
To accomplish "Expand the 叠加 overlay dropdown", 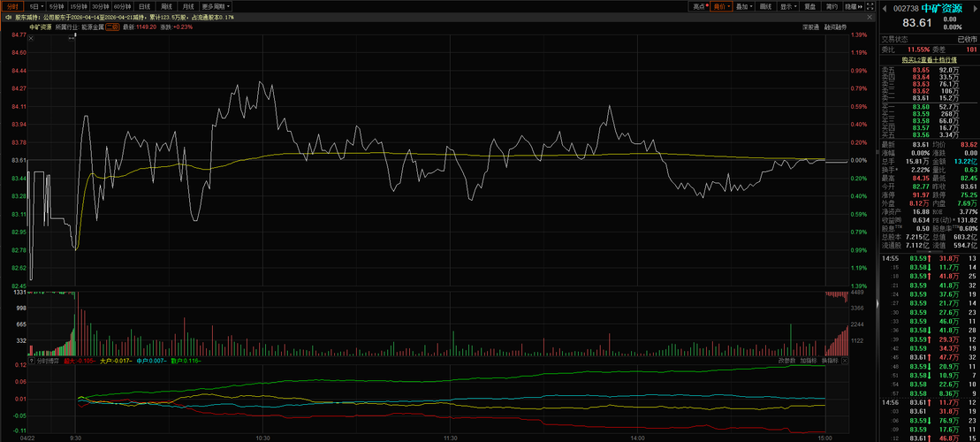I will pos(744,6).
